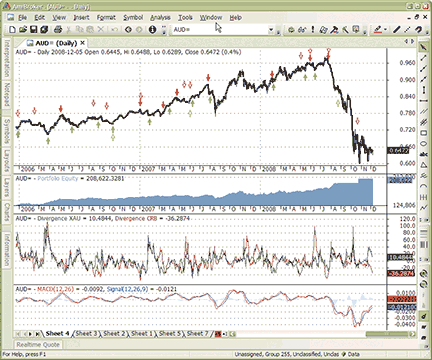The height and width of the screenshot is (360, 432).
Task: Click the Open file folder icon
Action: pos(23,30)
